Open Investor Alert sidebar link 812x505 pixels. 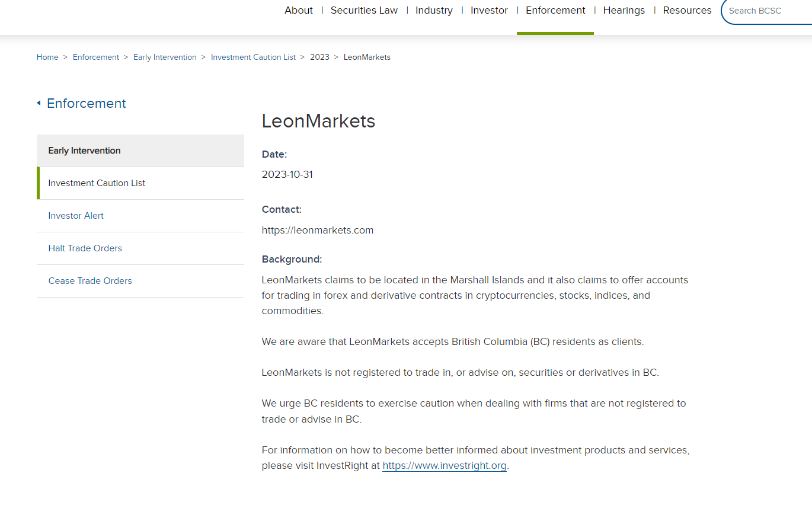point(76,216)
